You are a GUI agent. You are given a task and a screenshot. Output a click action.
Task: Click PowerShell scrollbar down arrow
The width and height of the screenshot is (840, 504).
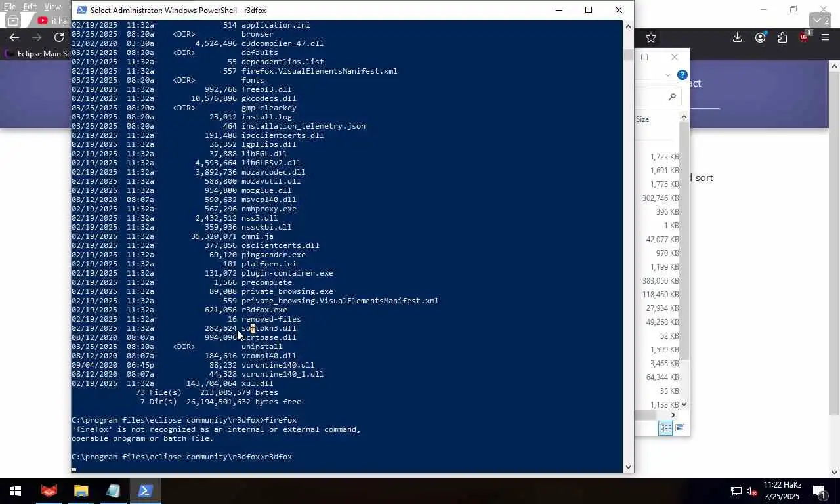(628, 467)
